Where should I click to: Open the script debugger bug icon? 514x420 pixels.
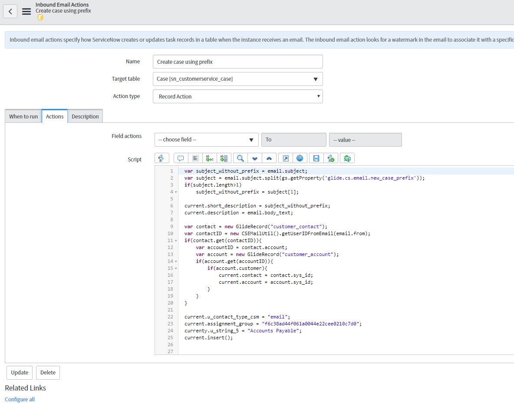tap(347, 158)
